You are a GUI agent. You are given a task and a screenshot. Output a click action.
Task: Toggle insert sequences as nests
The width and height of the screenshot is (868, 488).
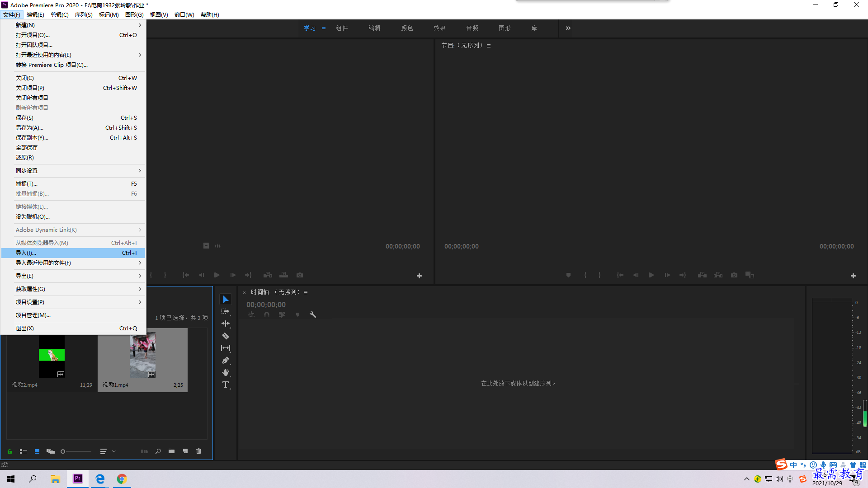pyautogui.click(x=251, y=314)
